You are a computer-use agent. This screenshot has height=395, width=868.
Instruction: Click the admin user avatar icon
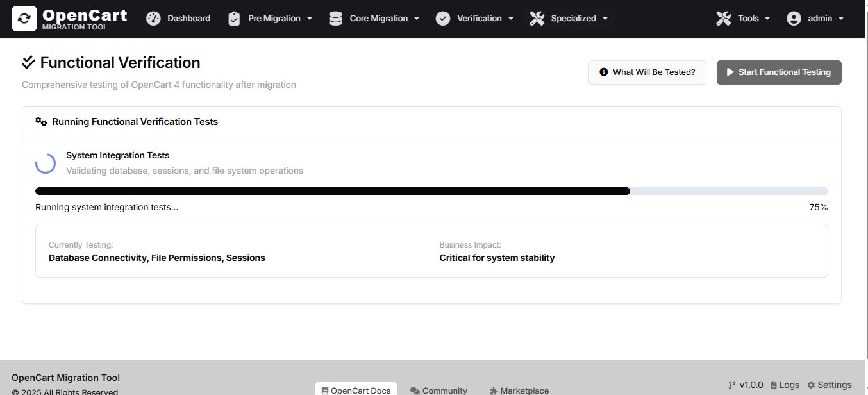pyautogui.click(x=794, y=19)
